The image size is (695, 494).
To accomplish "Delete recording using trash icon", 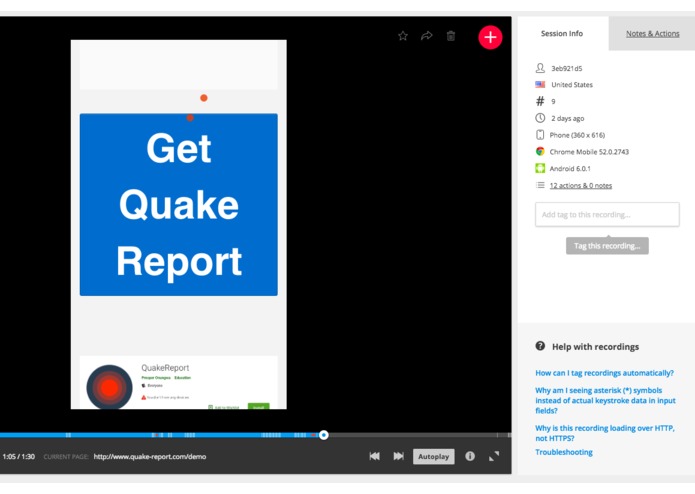I will [x=451, y=36].
